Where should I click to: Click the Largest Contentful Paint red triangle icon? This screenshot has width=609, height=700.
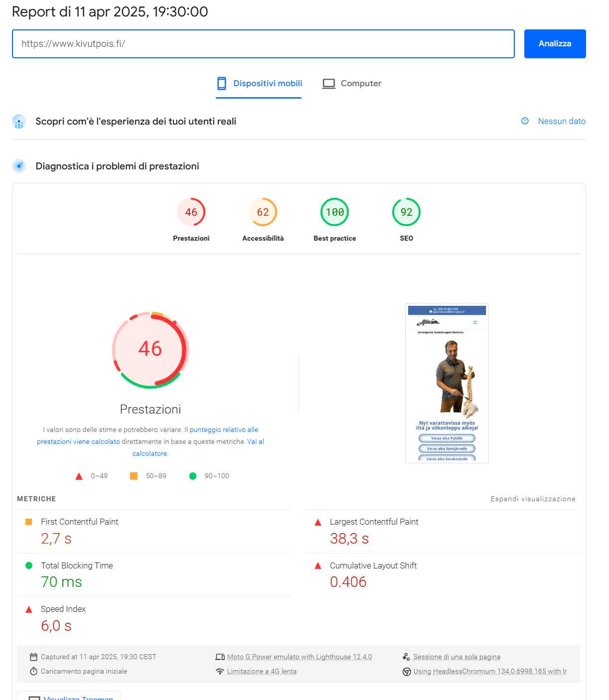click(x=318, y=522)
